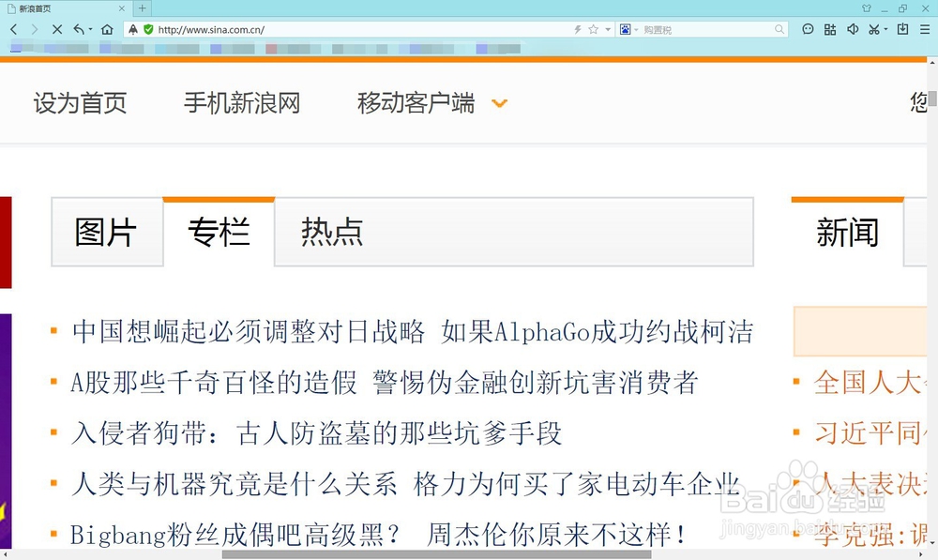Switch to the 热点 tab
Image resolution: width=938 pixels, height=560 pixels.
[330, 233]
